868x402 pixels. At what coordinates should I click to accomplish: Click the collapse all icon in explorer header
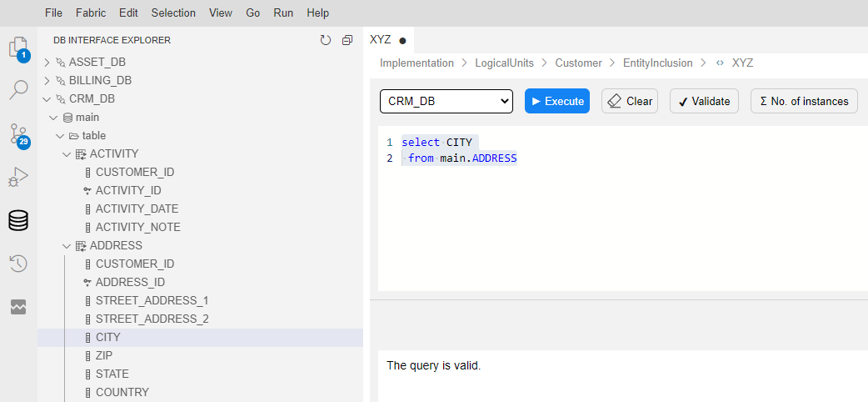[x=347, y=40]
